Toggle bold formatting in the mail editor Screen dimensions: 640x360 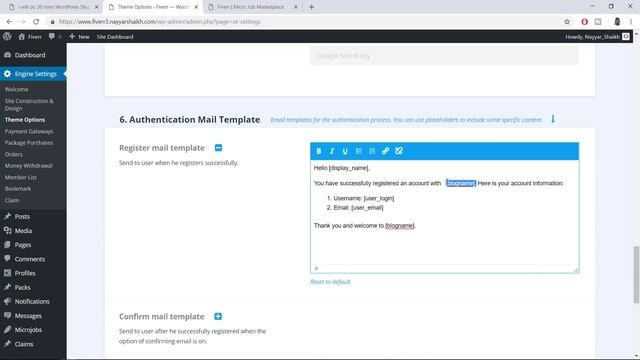click(x=319, y=151)
